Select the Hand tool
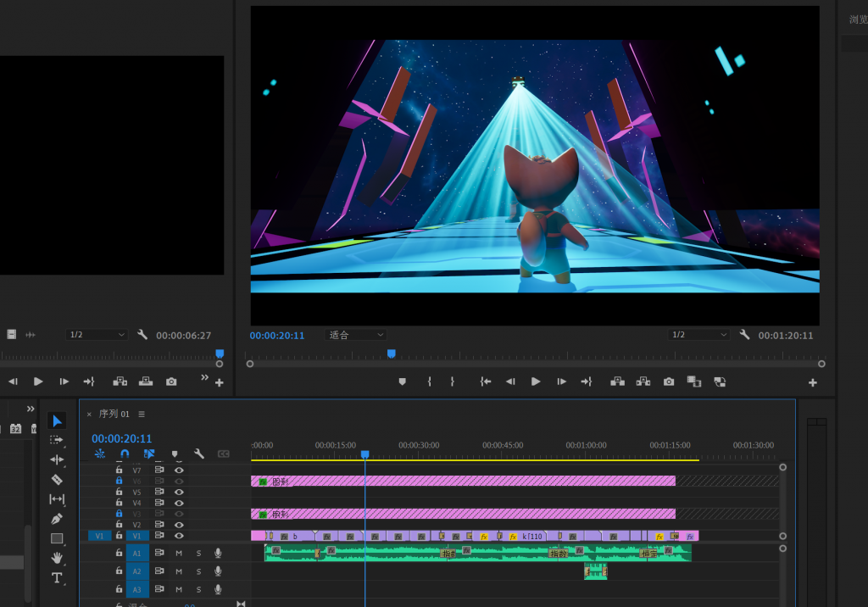The image size is (868, 607). click(x=57, y=558)
